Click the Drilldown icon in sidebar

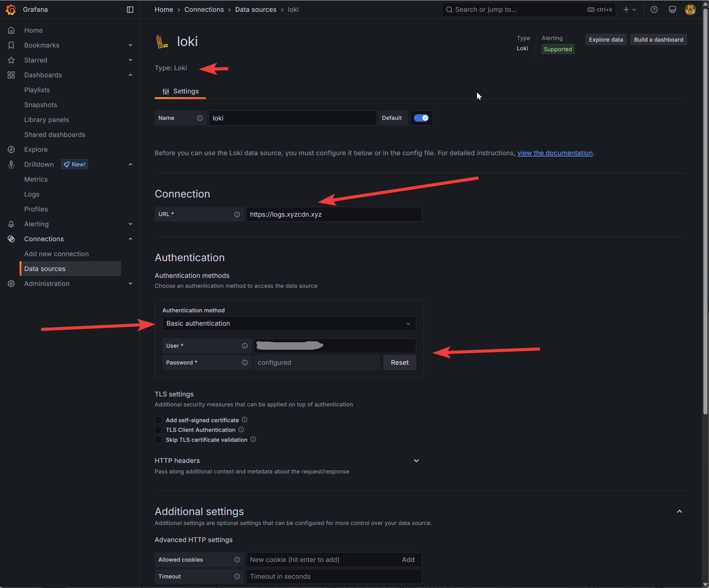tap(11, 164)
